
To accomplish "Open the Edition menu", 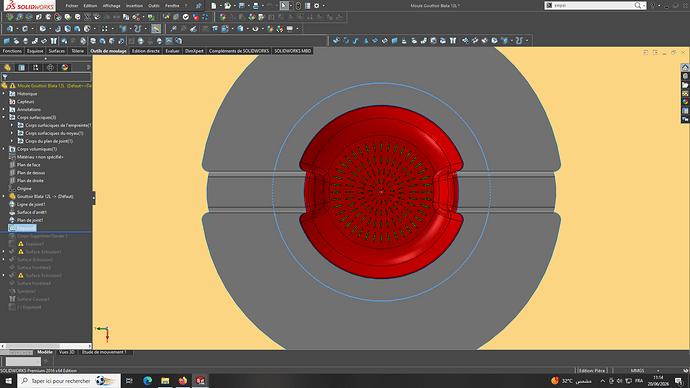I will tap(90, 6).
